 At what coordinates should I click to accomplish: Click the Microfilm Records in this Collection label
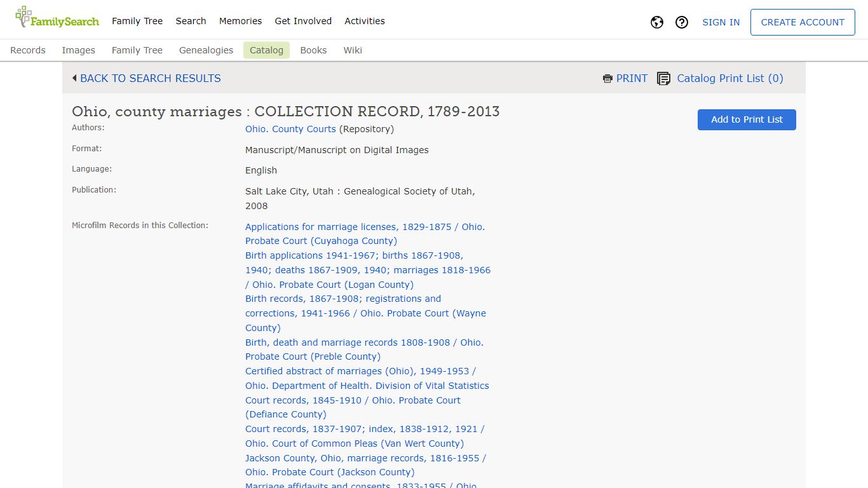[140, 226]
